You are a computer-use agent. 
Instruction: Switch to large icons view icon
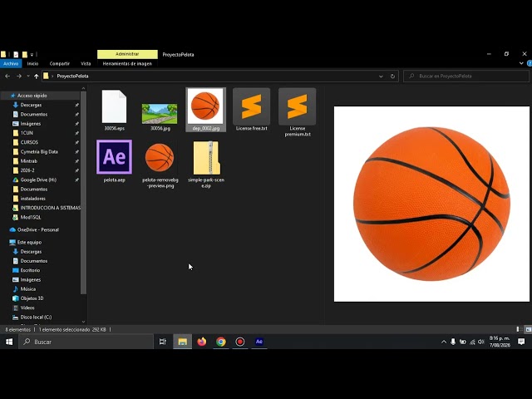pos(529,329)
